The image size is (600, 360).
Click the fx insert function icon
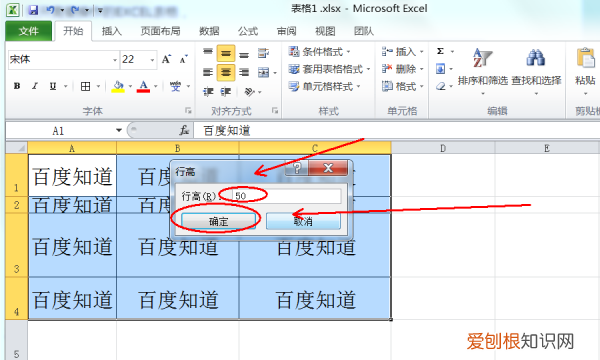(184, 130)
